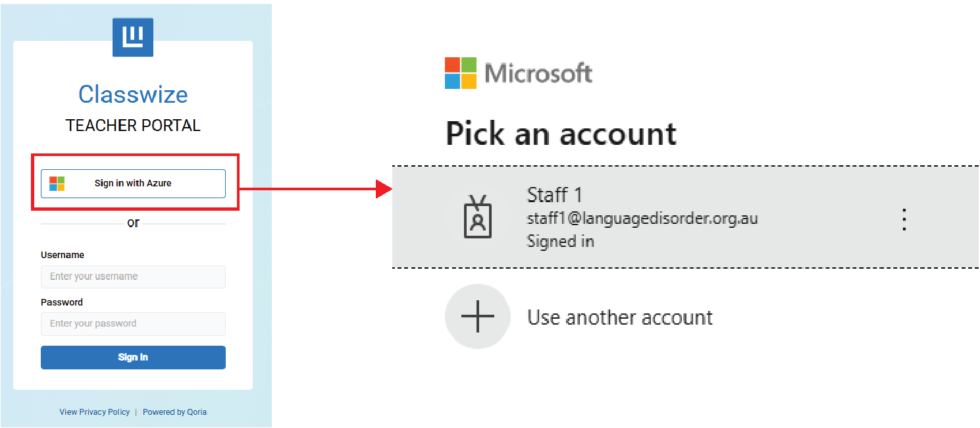This screenshot has height=428, width=980.
Task: Click the Classwize logo icon at top
Action: 133,37
